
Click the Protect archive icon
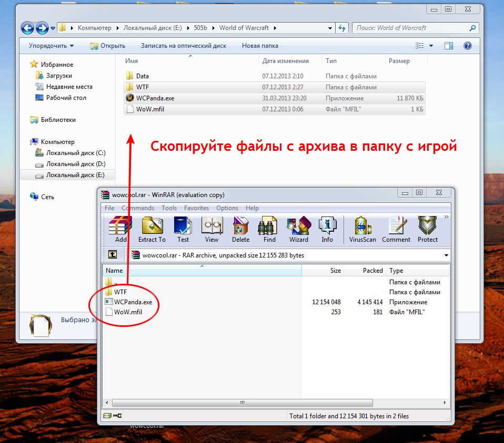point(428,229)
